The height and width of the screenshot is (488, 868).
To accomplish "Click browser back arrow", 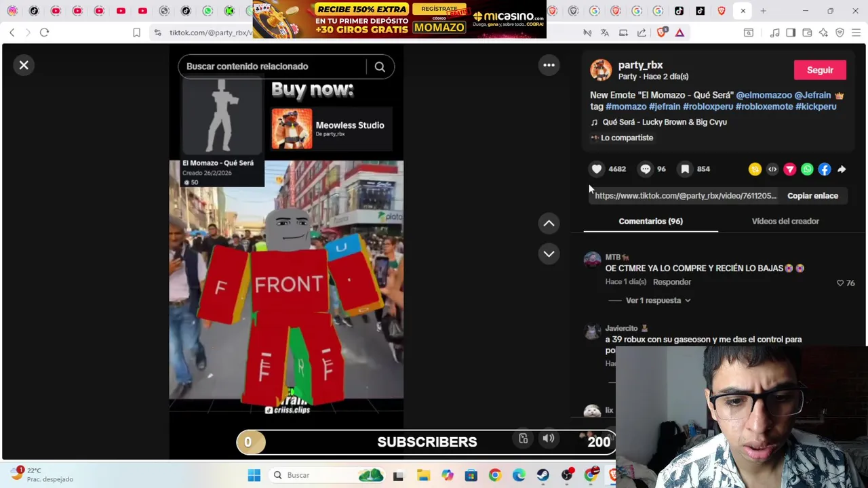I will coord(12,33).
